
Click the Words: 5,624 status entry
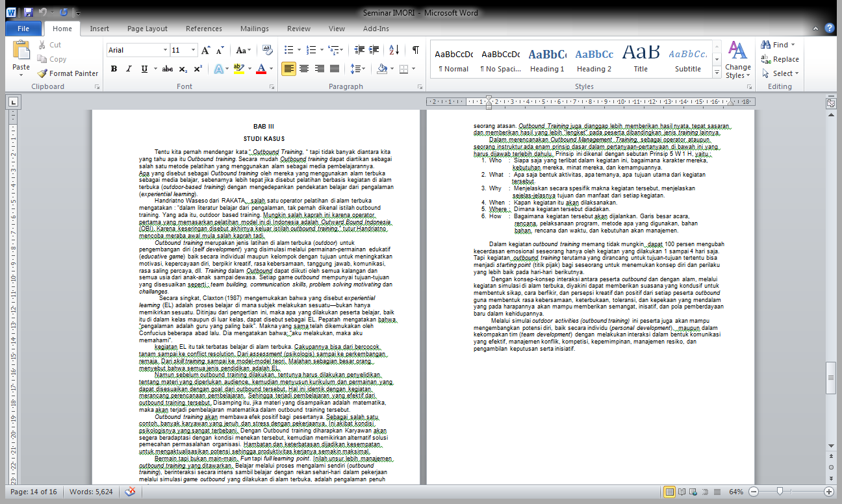[x=92, y=492]
